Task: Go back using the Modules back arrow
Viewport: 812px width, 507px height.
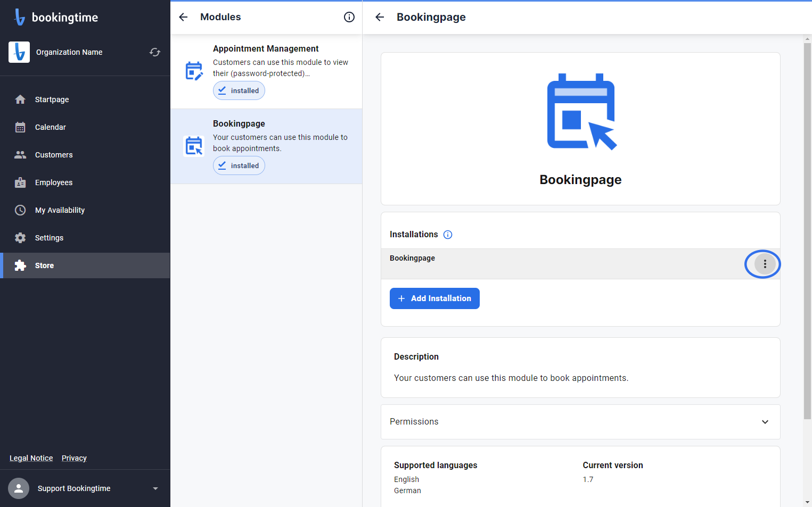Action: (183, 17)
